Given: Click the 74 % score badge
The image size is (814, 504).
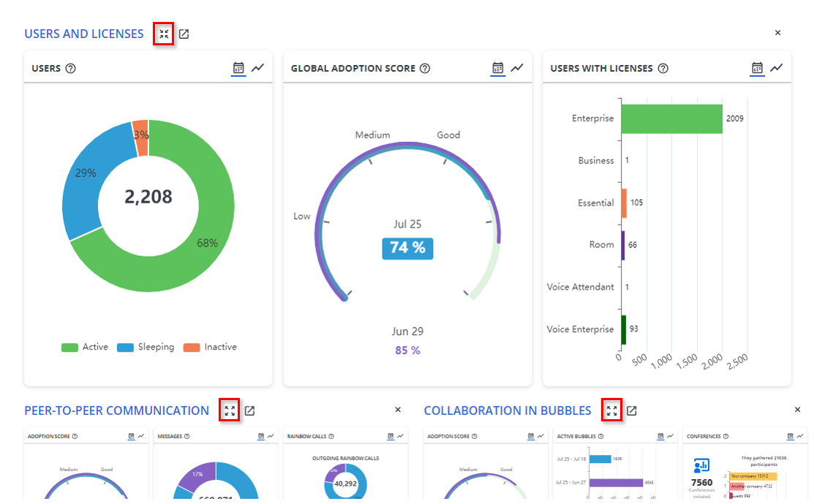Looking at the screenshot, I should click(407, 248).
